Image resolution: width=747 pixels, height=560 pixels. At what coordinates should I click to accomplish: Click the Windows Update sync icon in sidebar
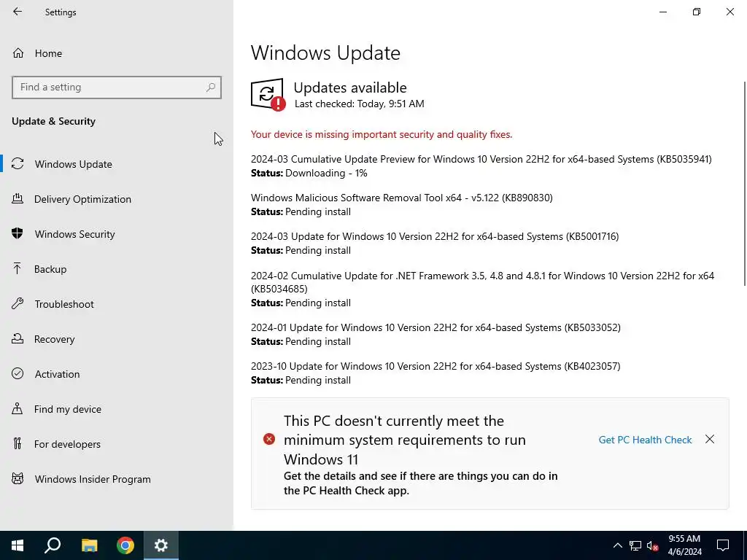(x=18, y=164)
